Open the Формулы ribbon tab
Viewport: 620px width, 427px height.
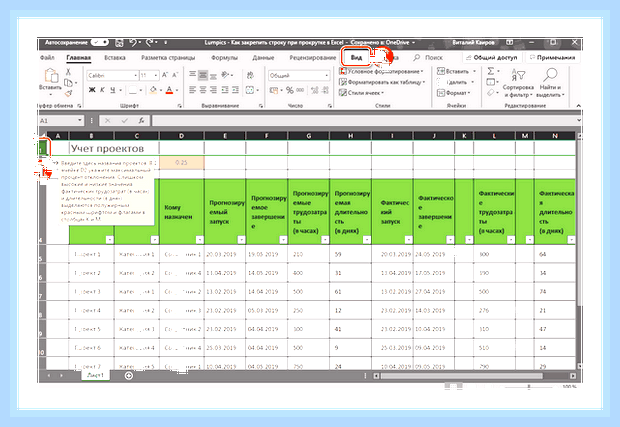[x=224, y=57]
